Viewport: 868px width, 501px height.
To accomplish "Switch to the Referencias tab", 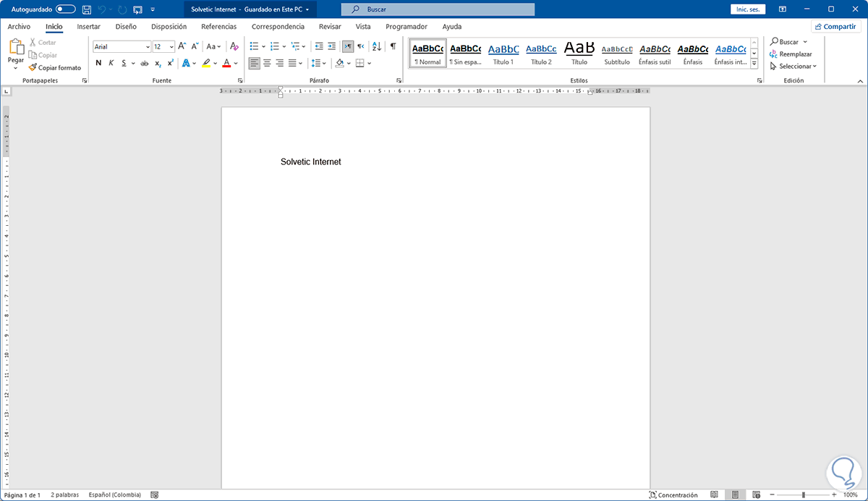I will [218, 26].
